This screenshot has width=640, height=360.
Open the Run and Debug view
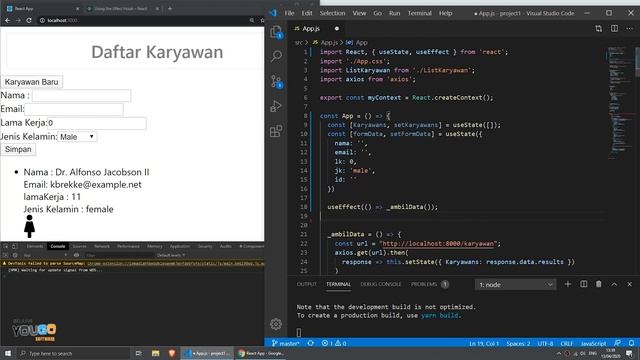coord(276,106)
